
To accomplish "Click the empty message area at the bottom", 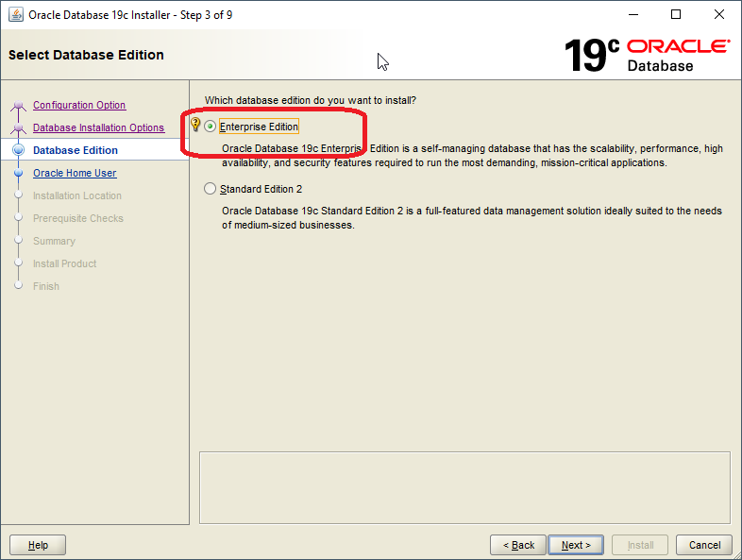I will point(464,487).
